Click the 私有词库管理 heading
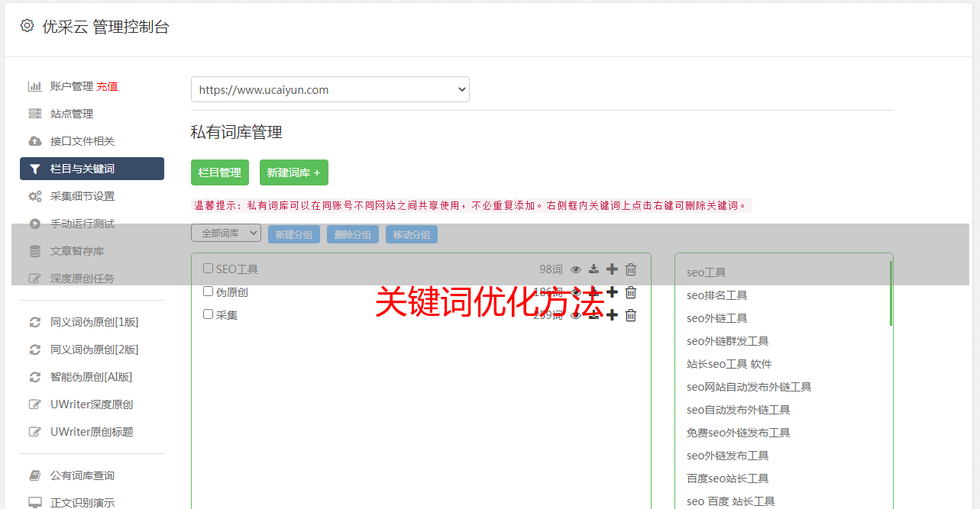 tap(237, 132)
